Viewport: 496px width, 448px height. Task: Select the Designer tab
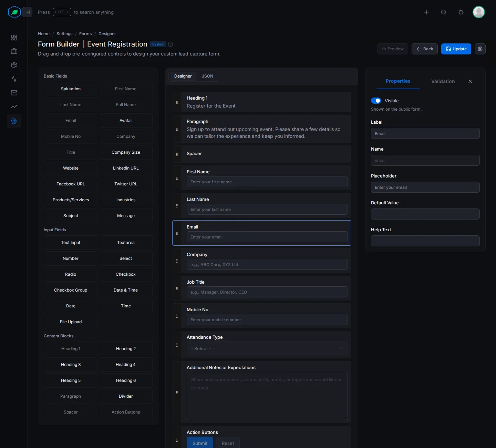[183, 76]
